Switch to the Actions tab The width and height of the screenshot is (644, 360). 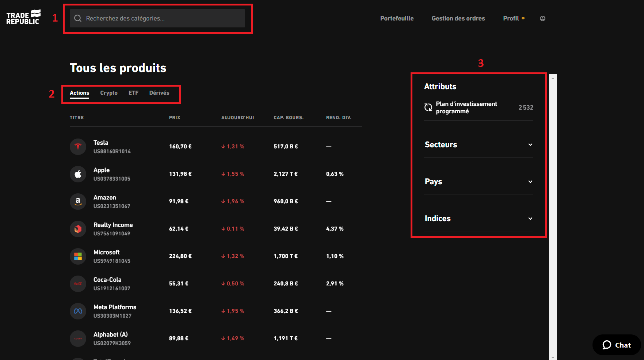click(x=79, y=93)
